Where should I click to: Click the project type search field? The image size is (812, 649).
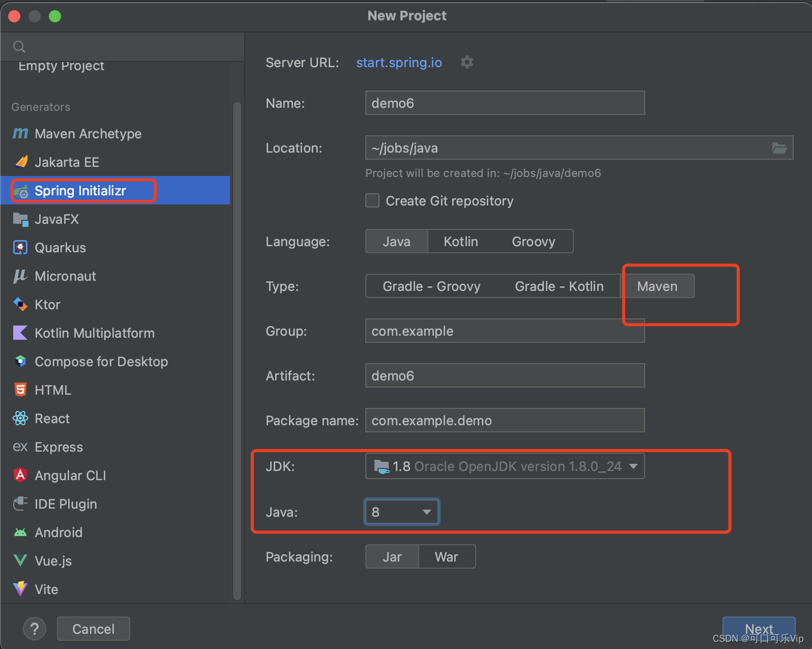point(123,47)
